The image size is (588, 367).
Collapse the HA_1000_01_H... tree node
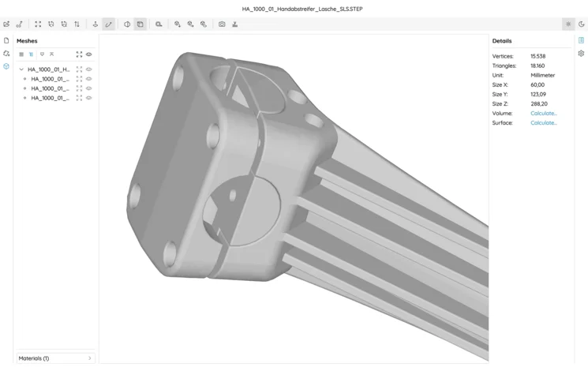[21, 69]
